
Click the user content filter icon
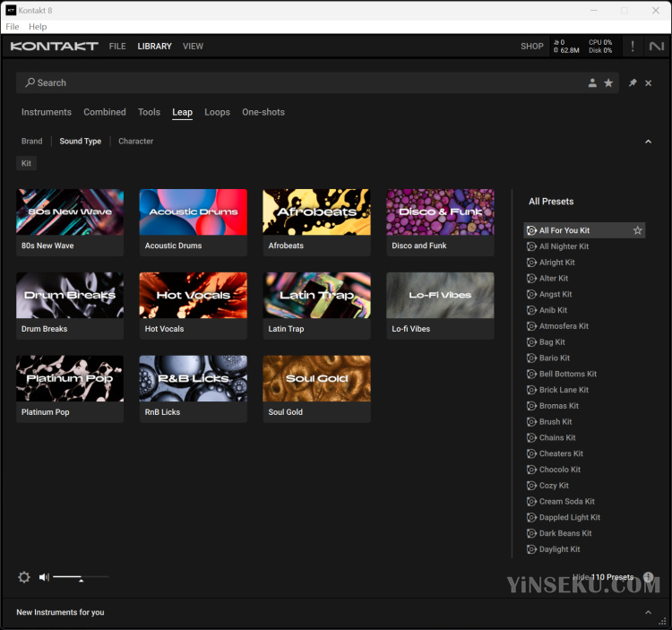point(592,82)
